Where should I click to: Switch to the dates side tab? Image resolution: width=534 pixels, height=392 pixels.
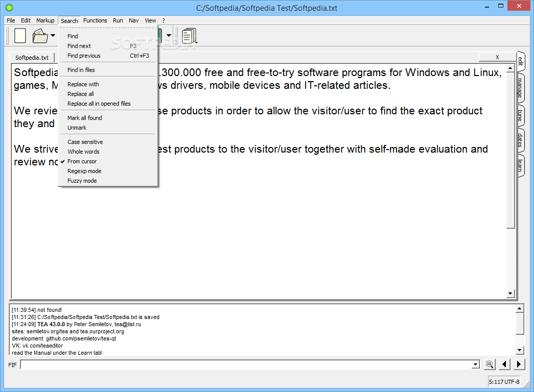[x=521, y=140]
